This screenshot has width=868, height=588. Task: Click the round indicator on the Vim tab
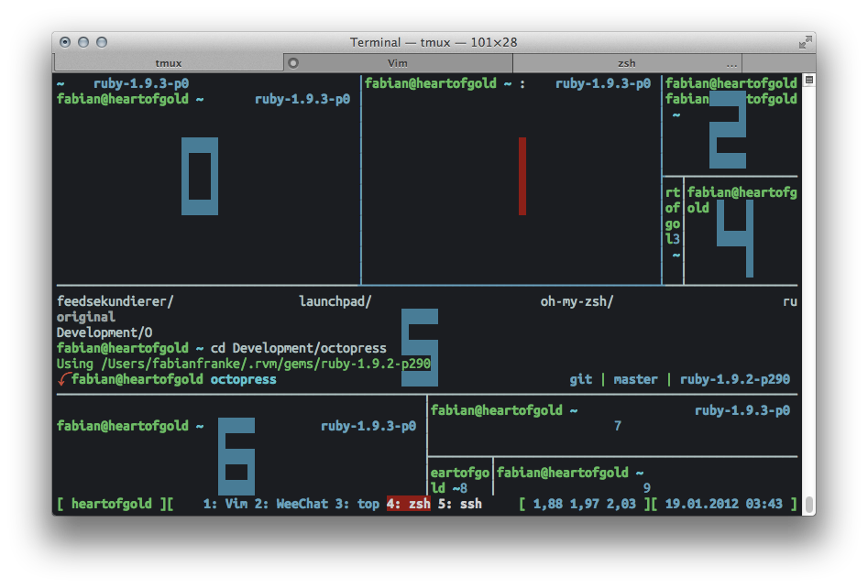coord(293,63)
